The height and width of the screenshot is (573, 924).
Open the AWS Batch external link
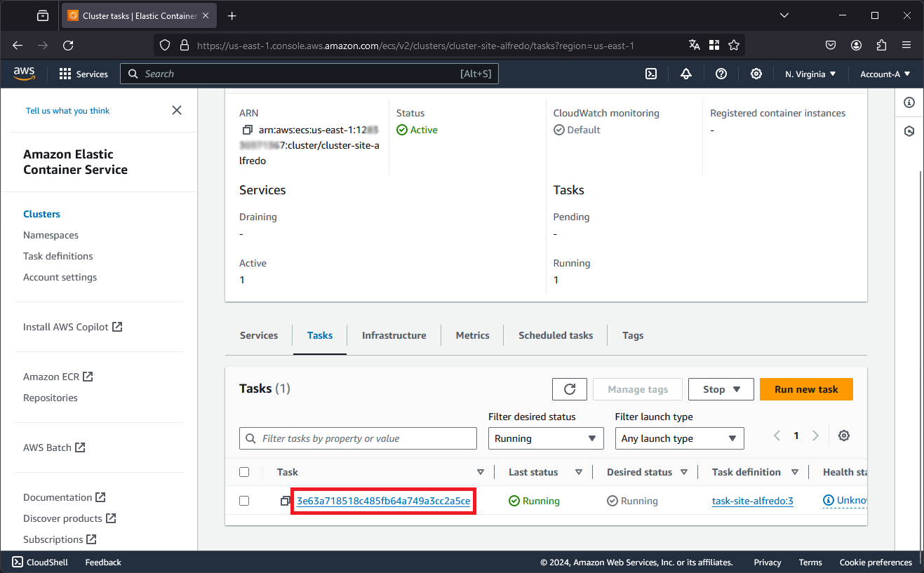(55, 447)
